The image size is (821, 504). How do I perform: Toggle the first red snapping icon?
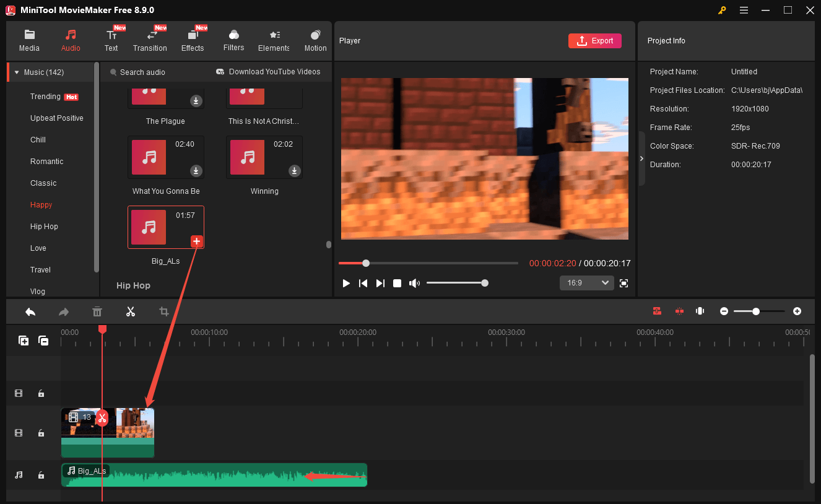(x=657, y=311)
